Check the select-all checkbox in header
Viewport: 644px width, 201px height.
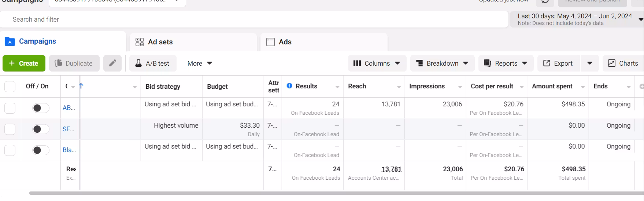pyautogui.click(x=10, y=87)
